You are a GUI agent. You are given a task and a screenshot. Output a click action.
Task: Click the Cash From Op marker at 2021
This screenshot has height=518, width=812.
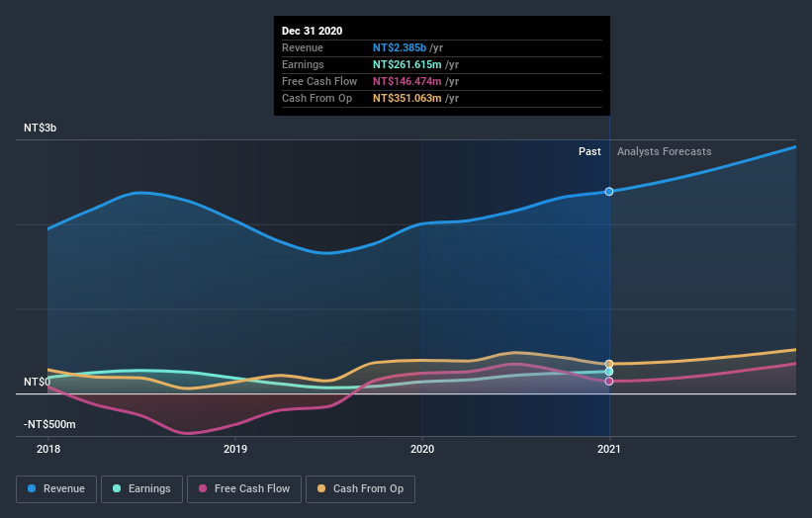pos(609,364)
